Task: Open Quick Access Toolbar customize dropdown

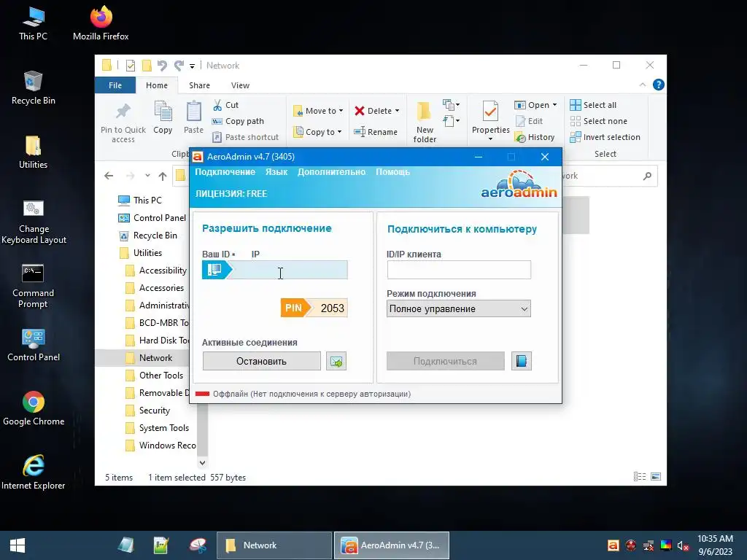Action: click(192, 66)
